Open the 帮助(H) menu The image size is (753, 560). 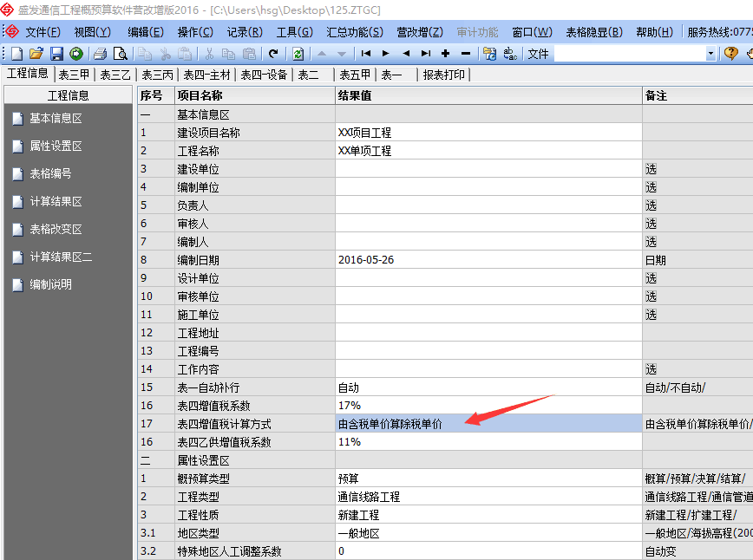point(655,32)
